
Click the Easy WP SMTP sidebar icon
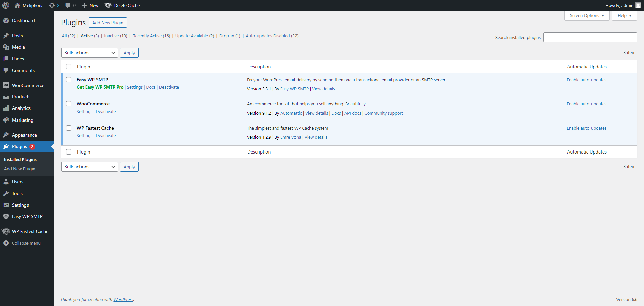(x=6, y=216)
